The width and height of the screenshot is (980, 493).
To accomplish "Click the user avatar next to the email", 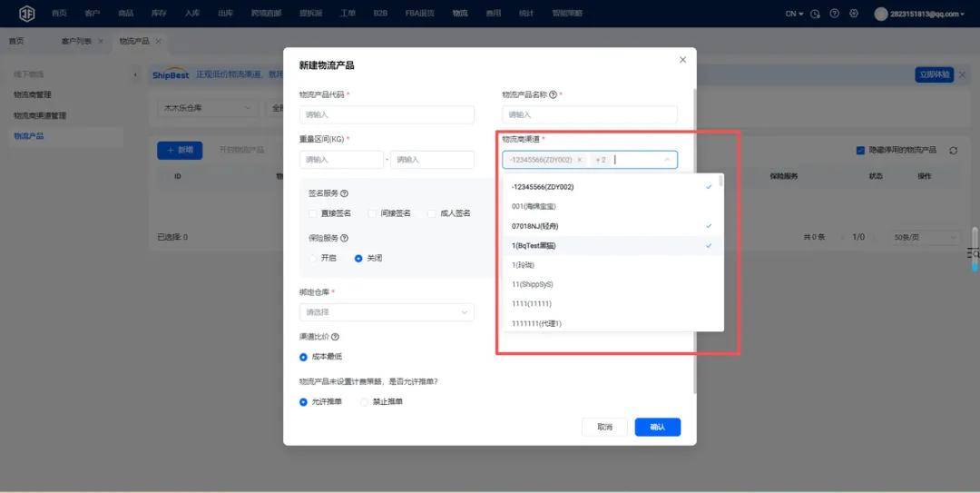I will pyautogui.click(x=880, y=14).
